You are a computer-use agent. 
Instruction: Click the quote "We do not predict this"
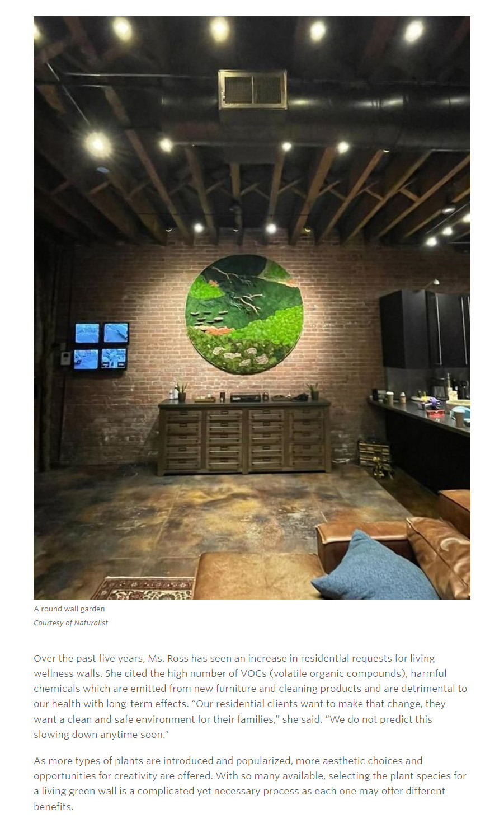point(379,719)
